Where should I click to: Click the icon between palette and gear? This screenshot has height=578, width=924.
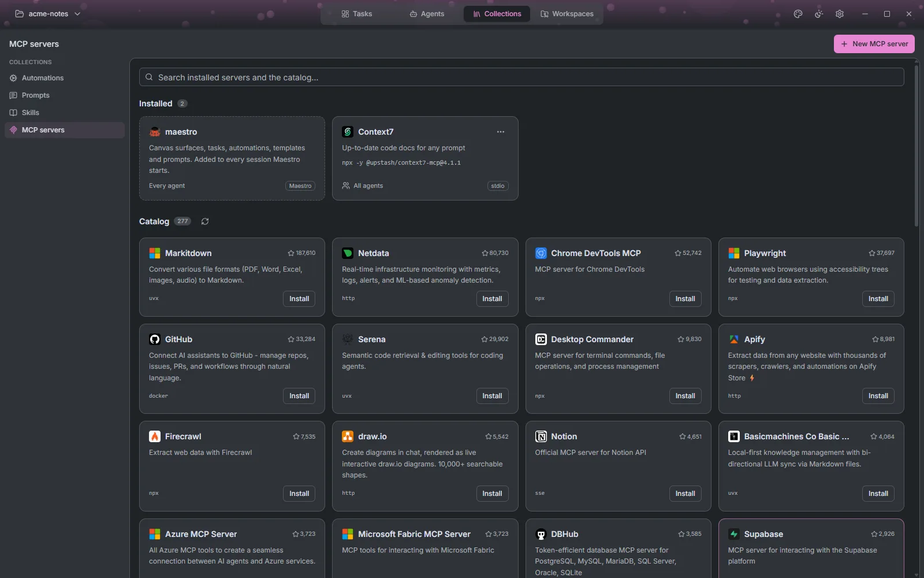pyautogui.click(x=819, y=14)
